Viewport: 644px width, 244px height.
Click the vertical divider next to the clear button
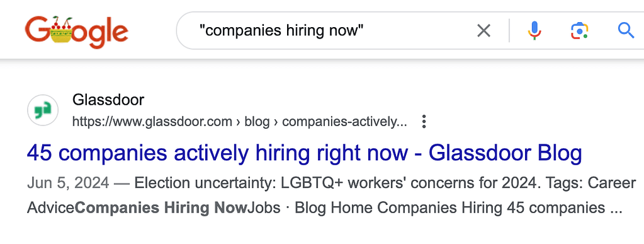[x=509, y=30]
